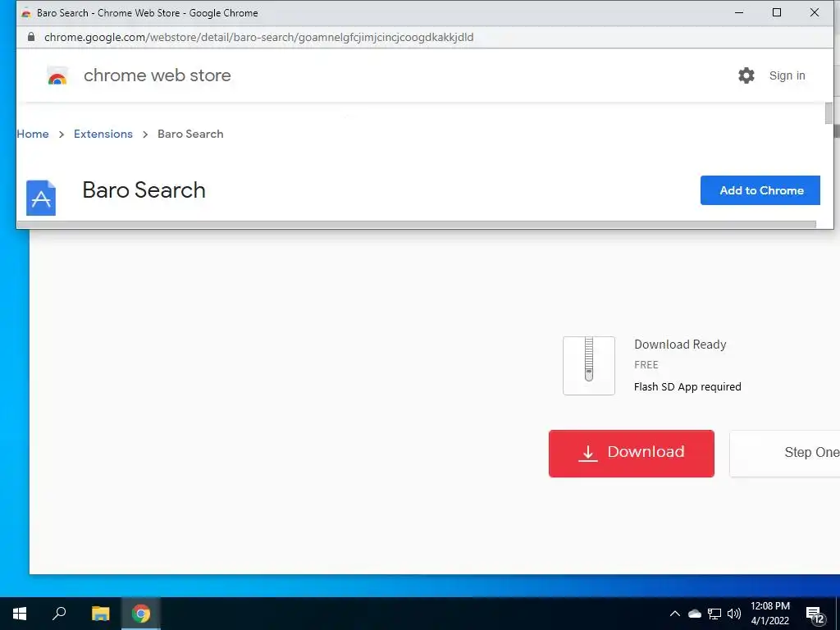Viewport: 840px width, 630px height.
Task: Maximize the Chrome Web Store window
Action: [x=776, y=12]
